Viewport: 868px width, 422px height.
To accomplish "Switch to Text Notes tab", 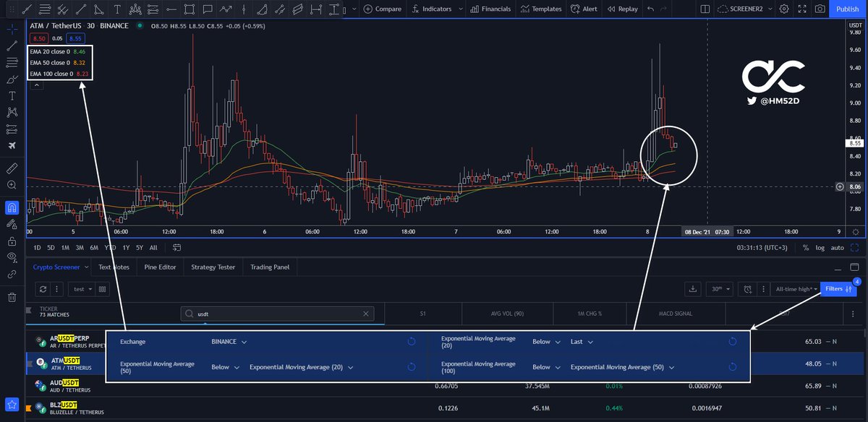I will click(114, 267).
